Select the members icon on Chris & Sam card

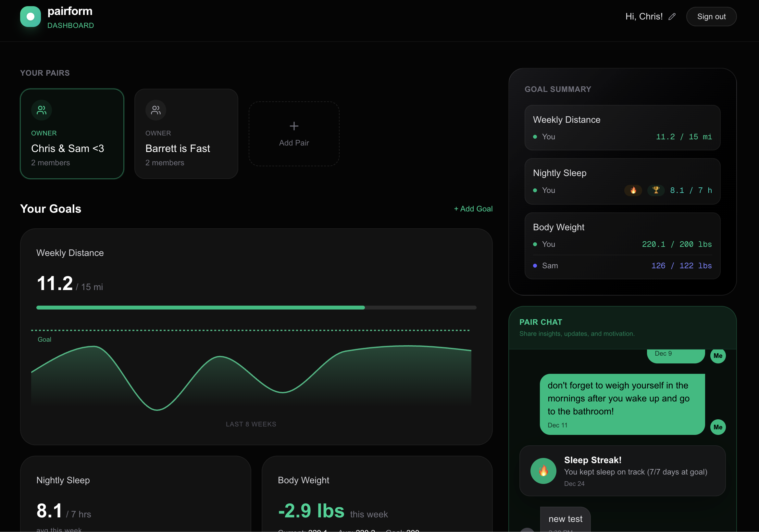click(41, 110)
